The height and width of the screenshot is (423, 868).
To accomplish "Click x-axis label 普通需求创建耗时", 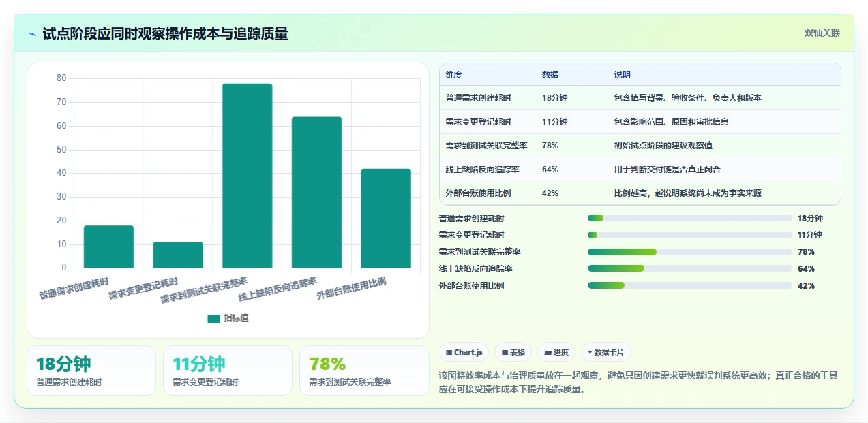I will coord(74,289).
